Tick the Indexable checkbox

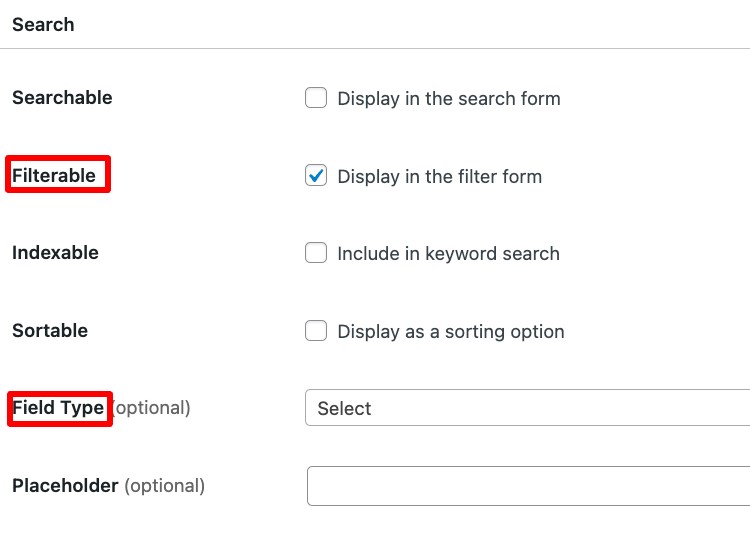click(316, 253)
